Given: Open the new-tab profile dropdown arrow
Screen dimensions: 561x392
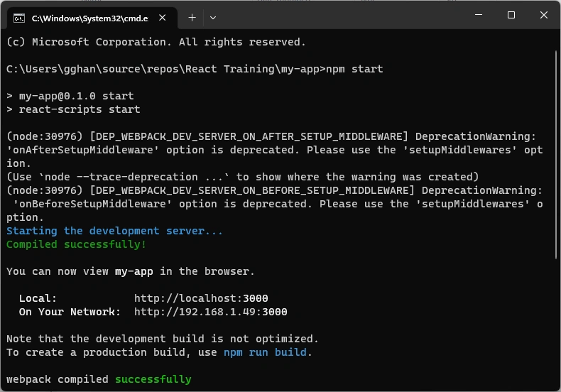Looking at the screenshot, I should [x=213, y=18].
